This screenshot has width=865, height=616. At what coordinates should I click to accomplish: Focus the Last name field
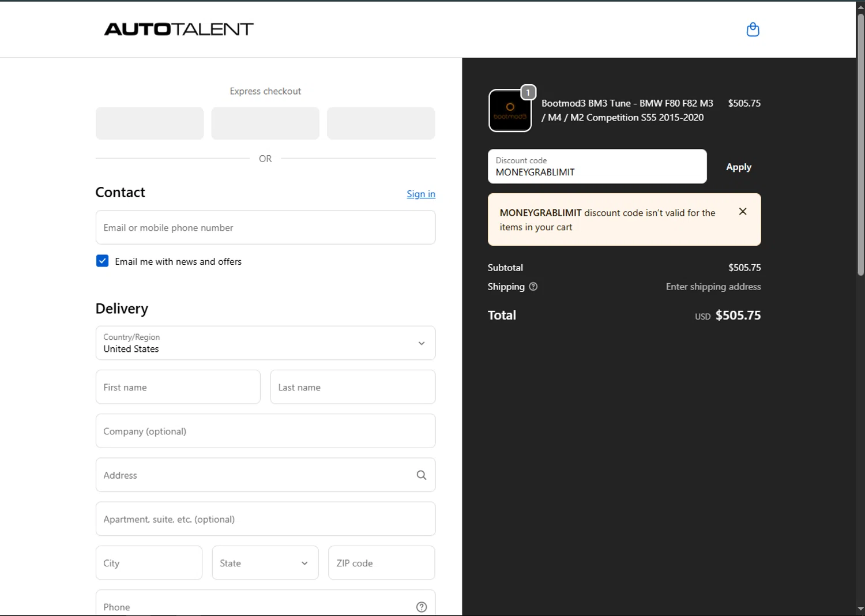tap(353, 387)
